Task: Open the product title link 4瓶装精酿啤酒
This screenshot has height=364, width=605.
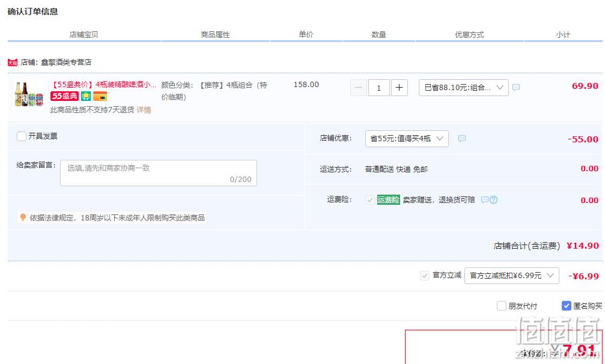Action: [103, 85]
